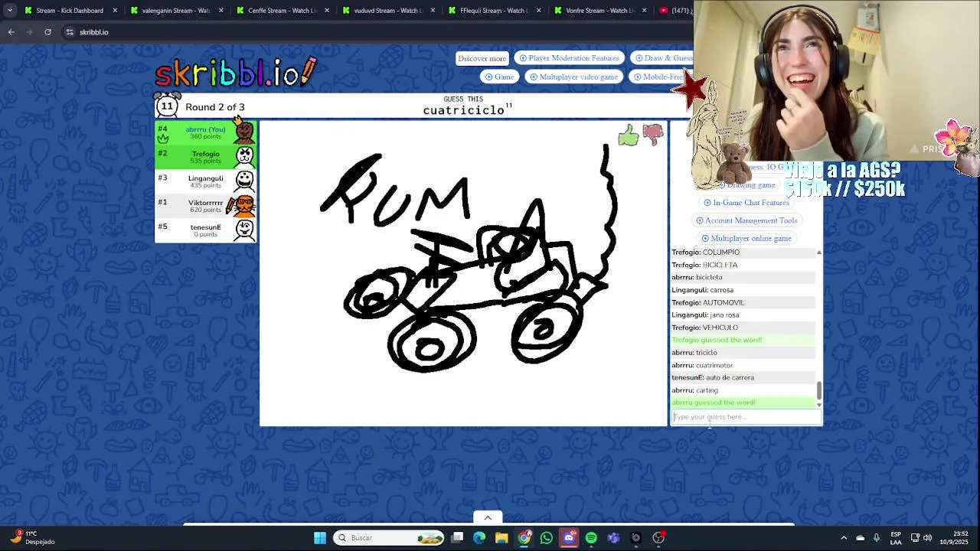Open Google Chrome from taskbar
The height and width of the screenshot is (551, 980).
(524, 538)
